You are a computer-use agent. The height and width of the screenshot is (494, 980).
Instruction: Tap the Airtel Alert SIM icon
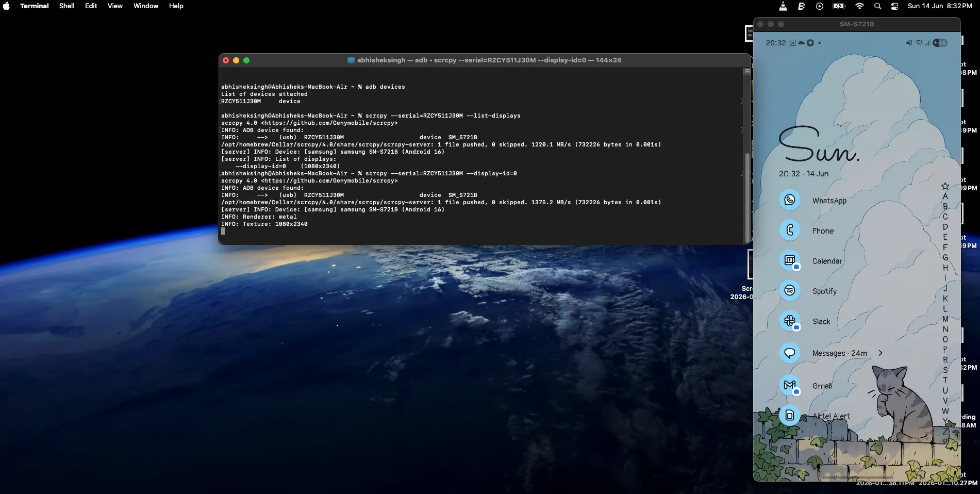point(790,415)
